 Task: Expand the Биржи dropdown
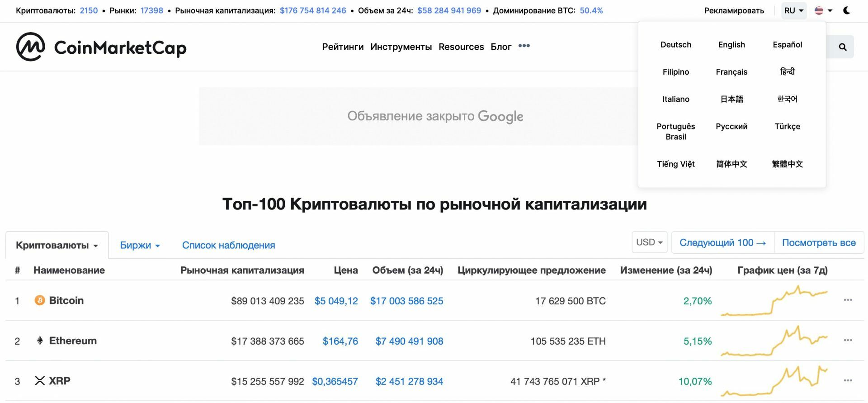coord(140,245)
